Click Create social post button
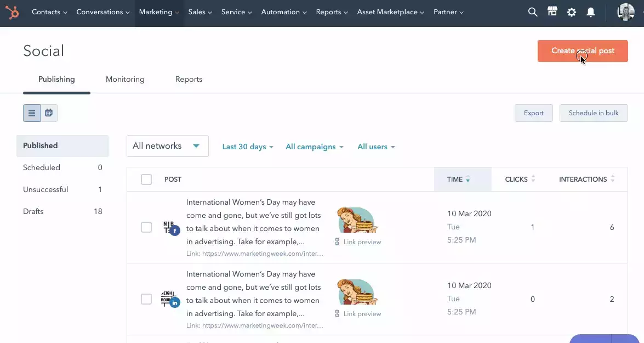Viewport: 644px width, 343px height. [583, 51]
